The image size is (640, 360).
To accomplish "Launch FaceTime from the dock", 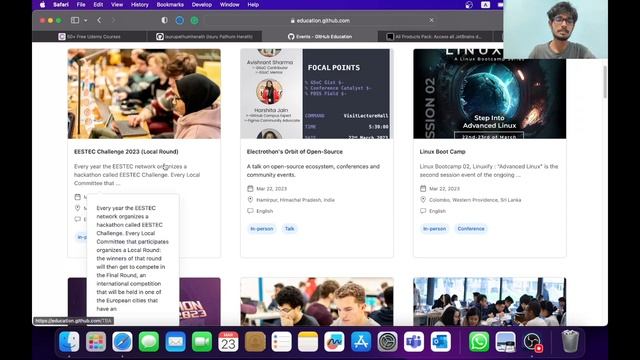I will tap(202, 342).
